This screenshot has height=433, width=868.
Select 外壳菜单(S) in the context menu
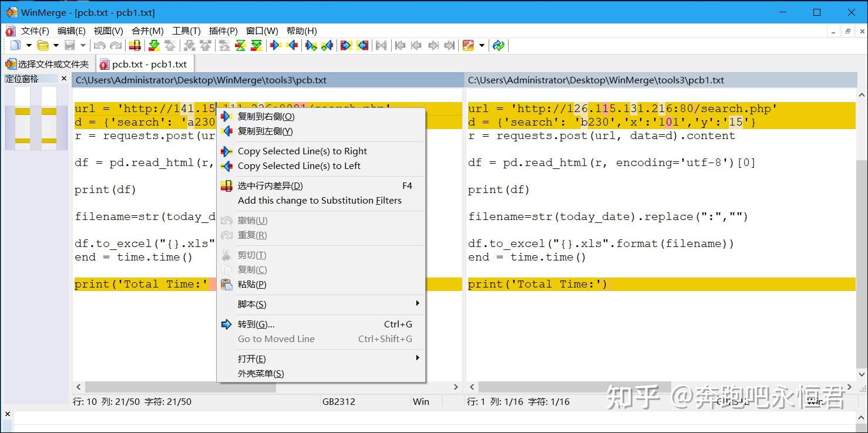tap(321, 374)
